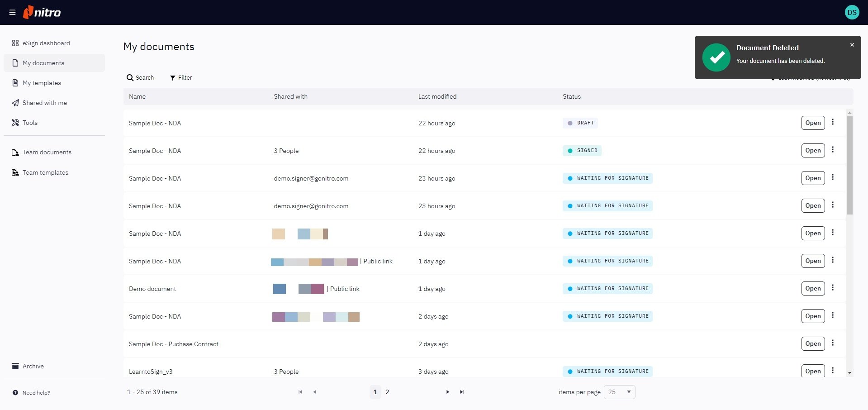Open the Sample Doc - Puchase Contract
Screen dimensions: 868x410
click(812, 343)
